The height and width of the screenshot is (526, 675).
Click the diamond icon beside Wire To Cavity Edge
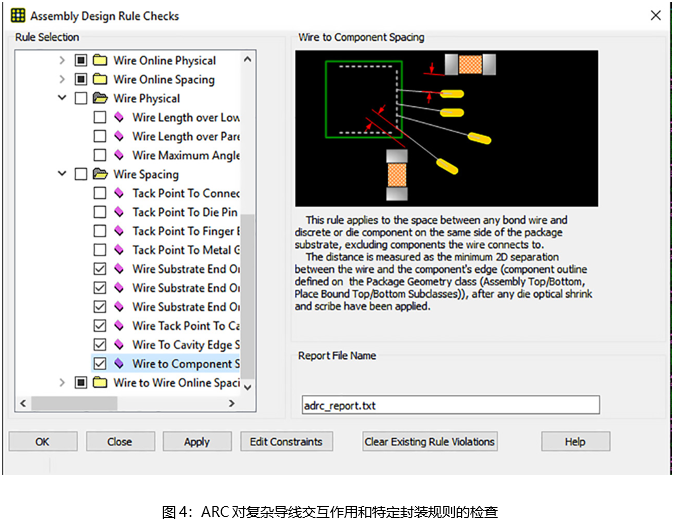click(119, 344)
